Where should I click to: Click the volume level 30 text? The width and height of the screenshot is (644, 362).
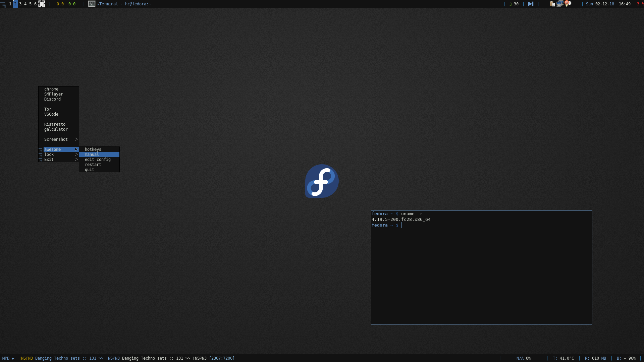click(x=516, y=4)
